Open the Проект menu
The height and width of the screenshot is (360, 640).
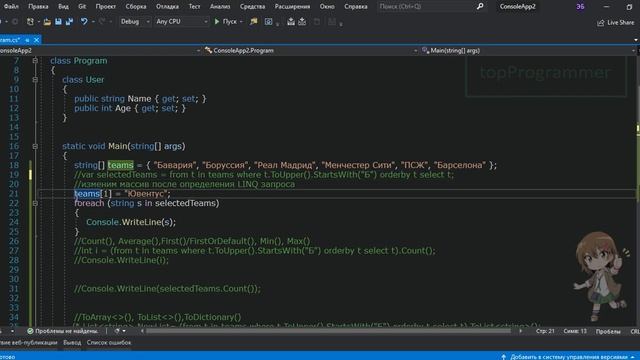[x=106, y=7]
